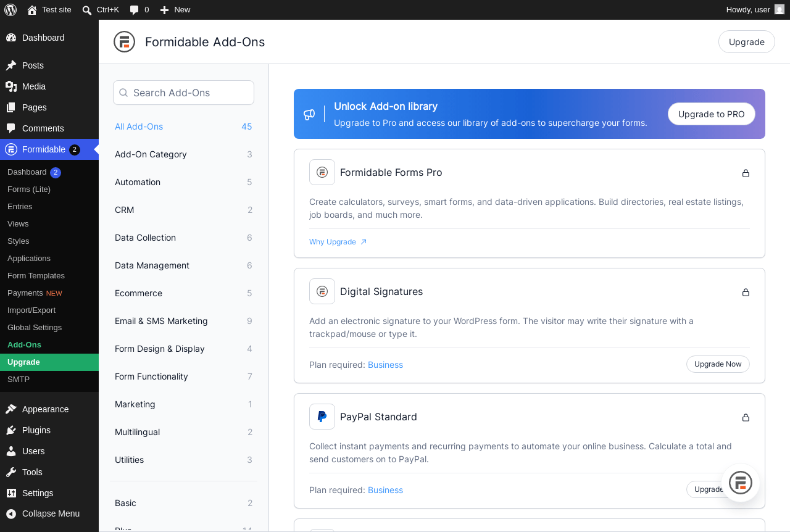This screenshot has height=532, width=790.
Task: Collapse the admin menu
Action: (49, 513)
